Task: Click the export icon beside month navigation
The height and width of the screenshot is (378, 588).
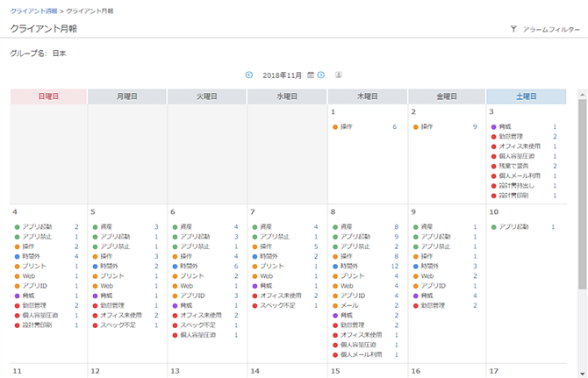Action: click(339, 75)
